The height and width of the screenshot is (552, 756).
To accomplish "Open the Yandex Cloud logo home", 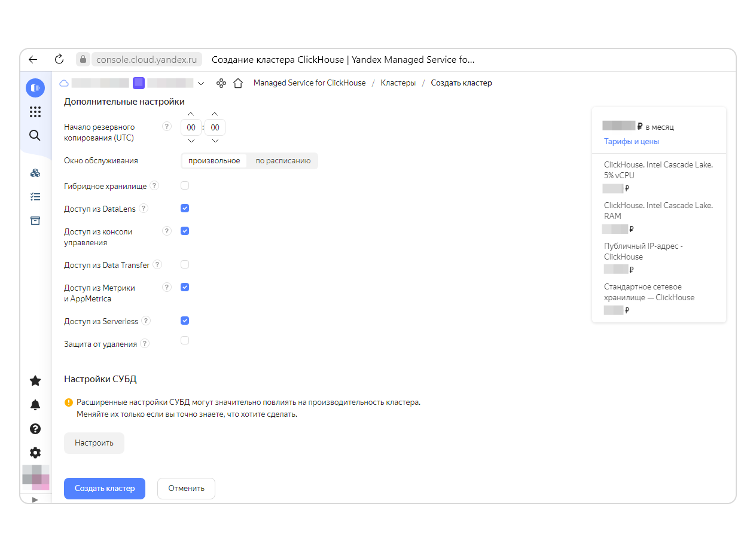I will (x=35, y=88).
